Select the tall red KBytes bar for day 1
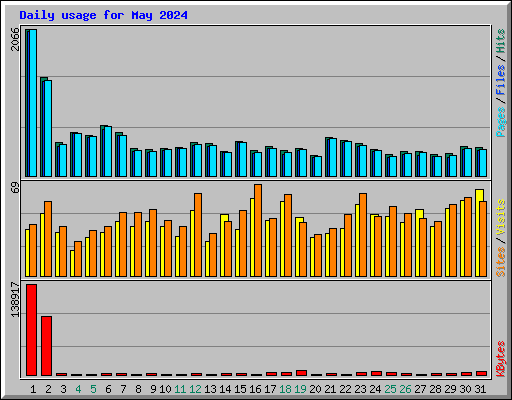Viewport: 512px width, 400px height. pos(31,330)
